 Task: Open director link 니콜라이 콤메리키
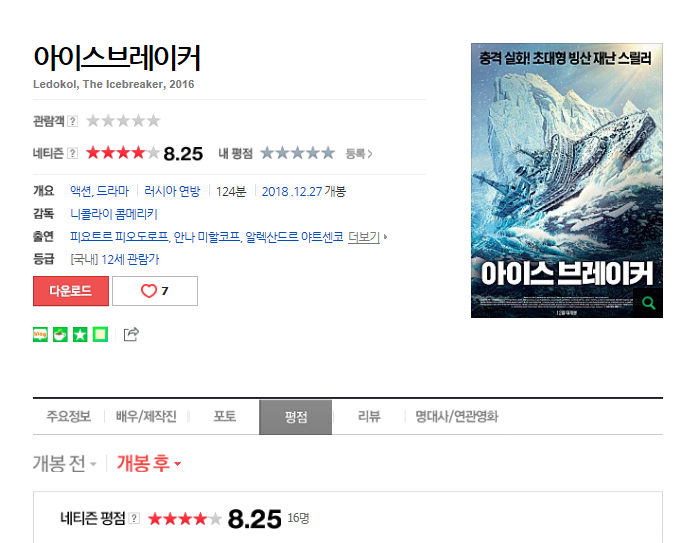pyautogui.click(x=114, y=214)
